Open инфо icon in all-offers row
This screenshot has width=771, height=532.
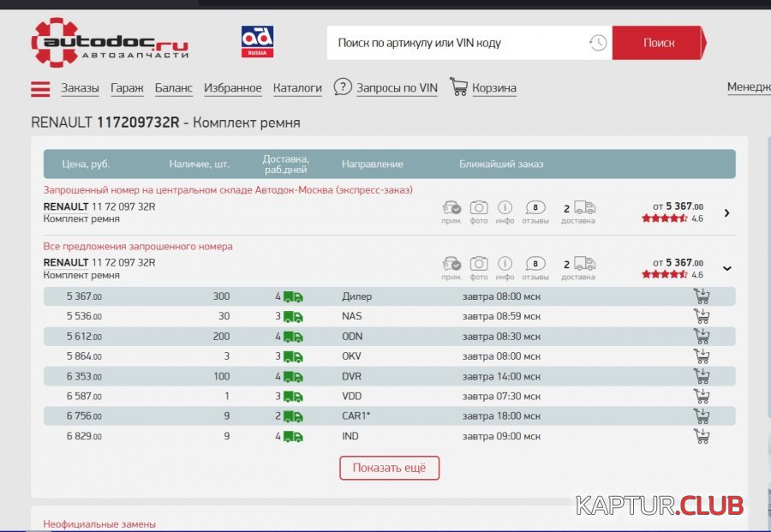coord(505,264)
